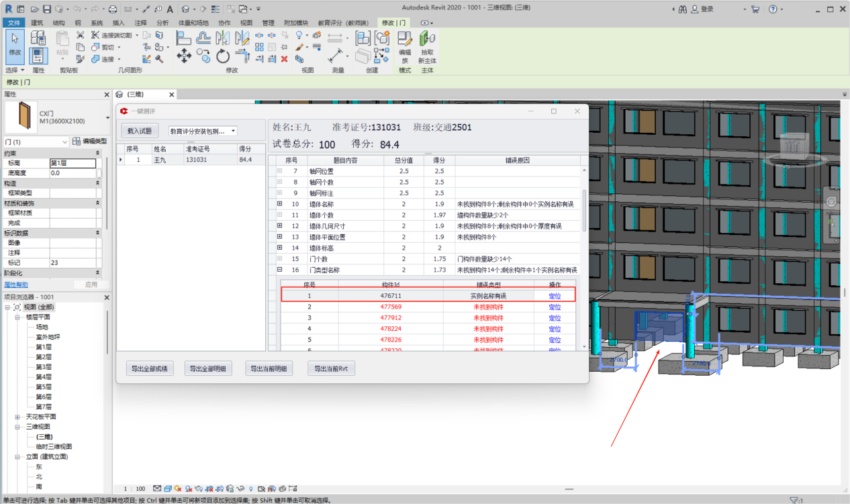This screenshot has width=850, height=504.
Task: Click the Mirror - Pick Axis icon
Action: [223, 38]
